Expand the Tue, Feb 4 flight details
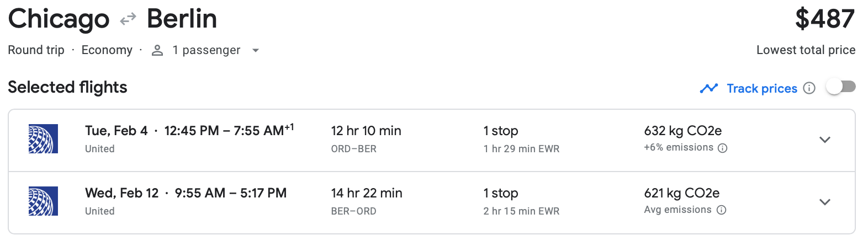Viewport: 868px width, 246px height. pyautogui.click(x=824, y=140)
